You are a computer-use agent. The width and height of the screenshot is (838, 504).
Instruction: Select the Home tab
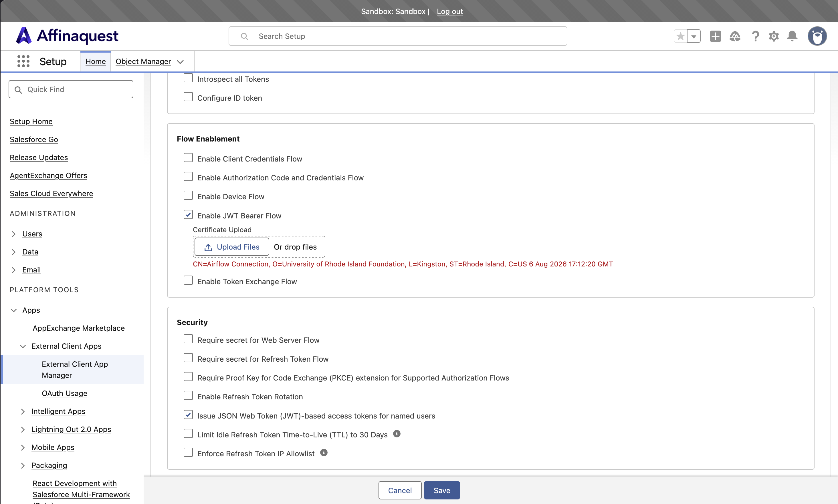click(96, 61)
